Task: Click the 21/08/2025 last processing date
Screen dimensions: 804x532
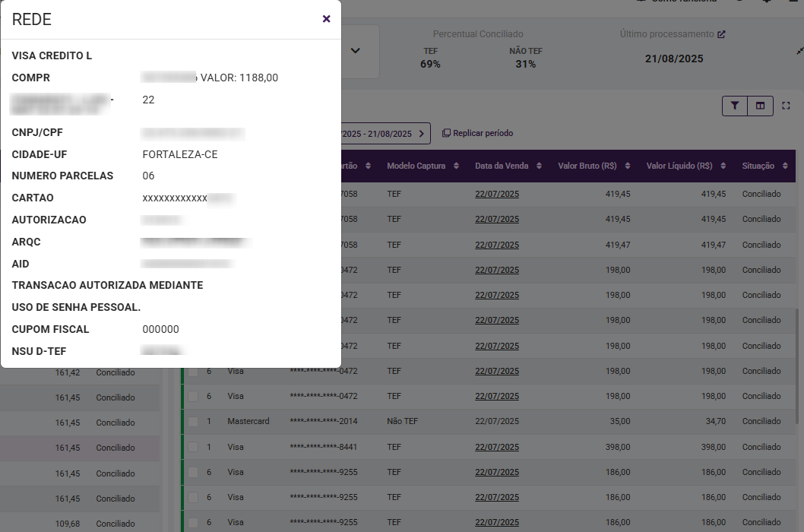Action: (674, 59)
